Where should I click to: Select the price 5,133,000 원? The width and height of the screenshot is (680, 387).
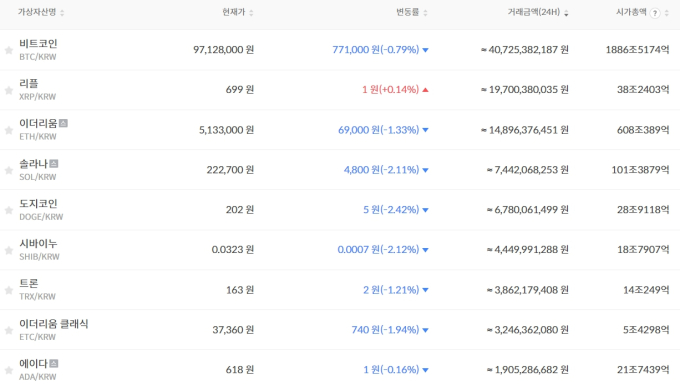226,130
